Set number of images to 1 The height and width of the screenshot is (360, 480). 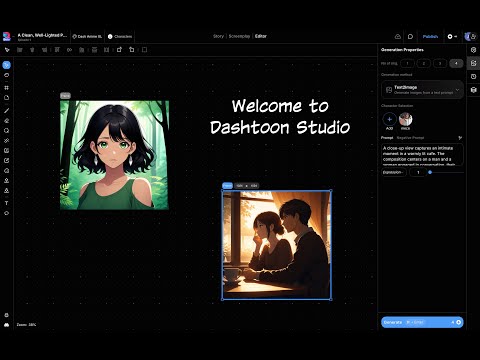[x=407, y=63]
